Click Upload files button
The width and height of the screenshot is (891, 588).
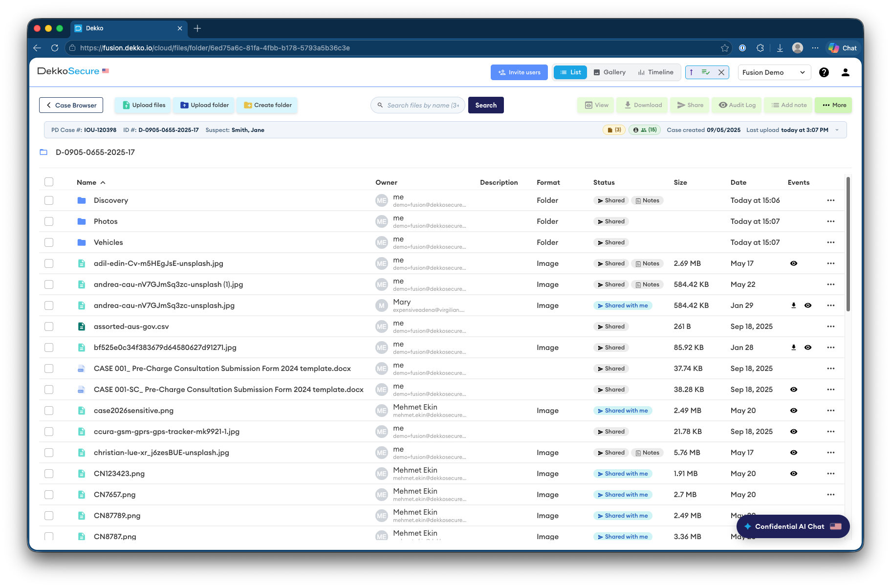pyautogui.click(x=143, y=105)
